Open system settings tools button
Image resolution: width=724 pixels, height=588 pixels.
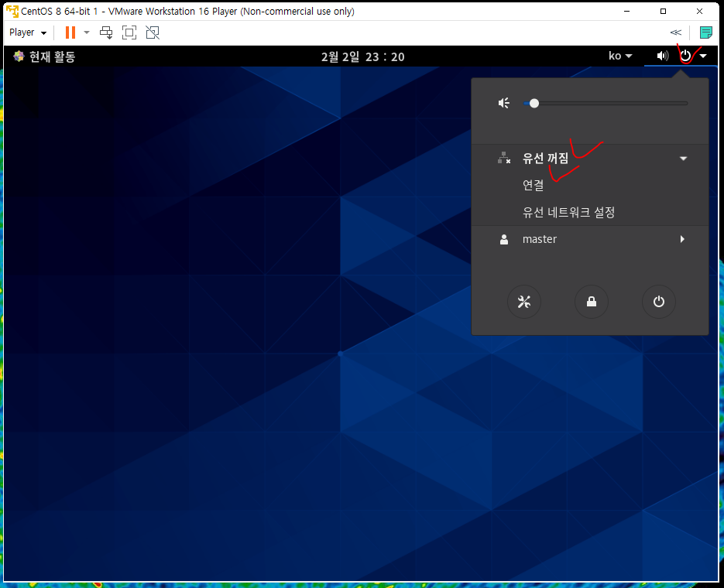click(x=524, y=302)
